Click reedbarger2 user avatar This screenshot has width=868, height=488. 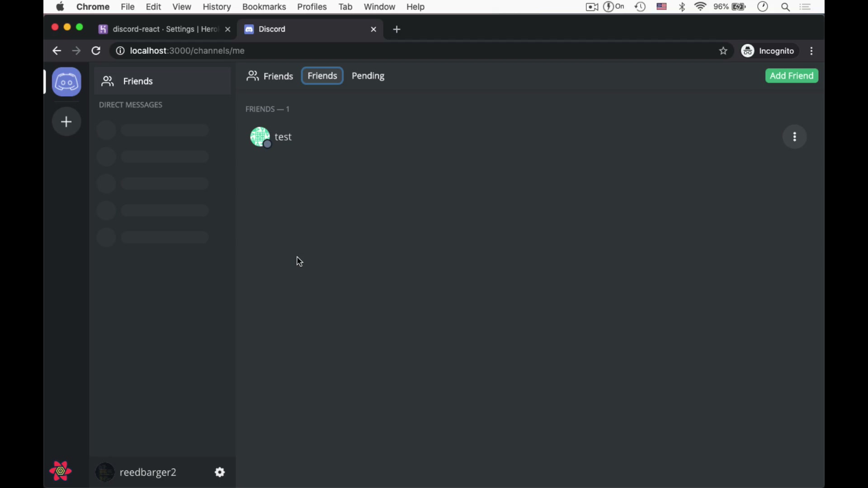[105, 472]
